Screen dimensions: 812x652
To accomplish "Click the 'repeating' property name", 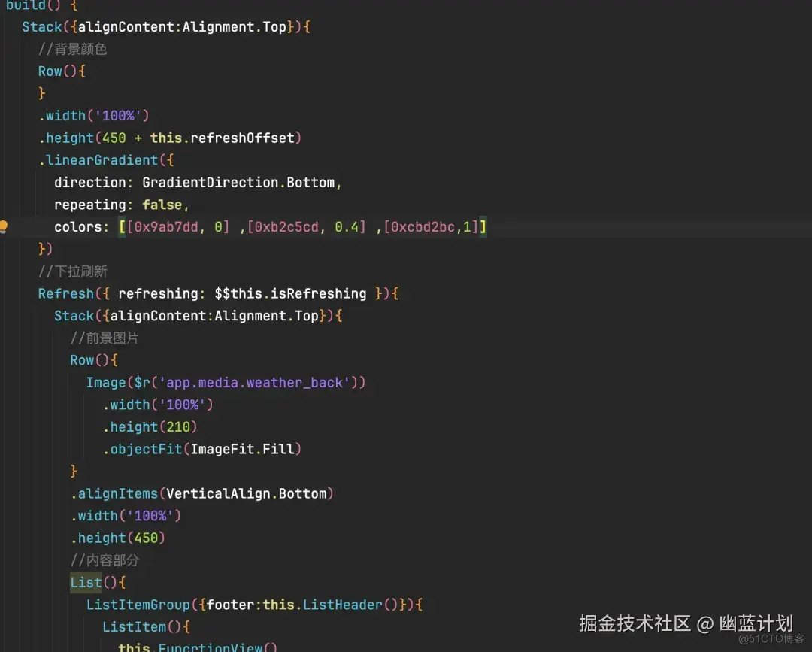I will tap(90, 205).
